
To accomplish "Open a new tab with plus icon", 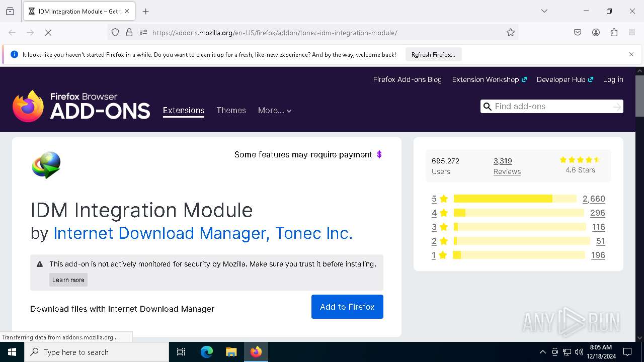I will pos(145,11).
